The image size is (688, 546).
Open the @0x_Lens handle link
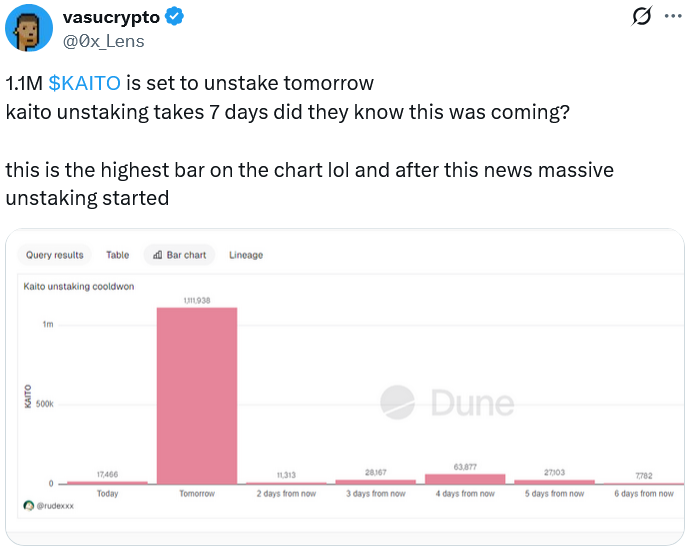point(104,40)
